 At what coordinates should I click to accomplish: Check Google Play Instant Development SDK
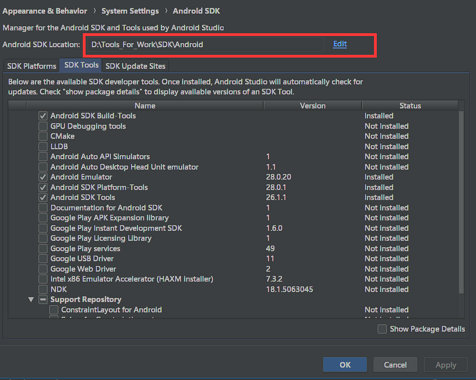(x=43, y=228)
